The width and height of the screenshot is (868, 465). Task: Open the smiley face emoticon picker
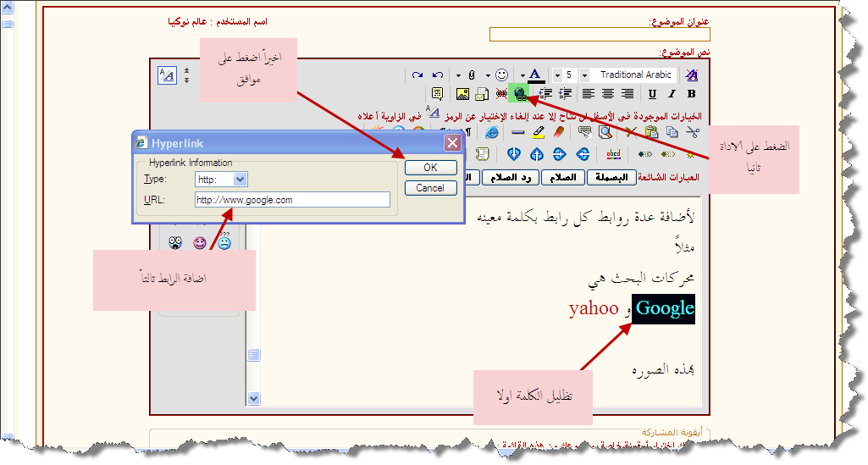pos(502,75)
